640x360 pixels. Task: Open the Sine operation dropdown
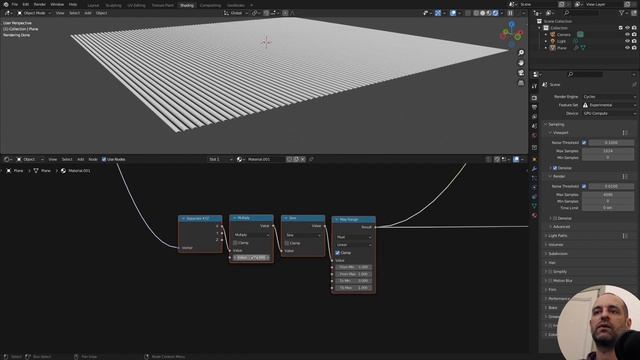[x=303, y=235]
